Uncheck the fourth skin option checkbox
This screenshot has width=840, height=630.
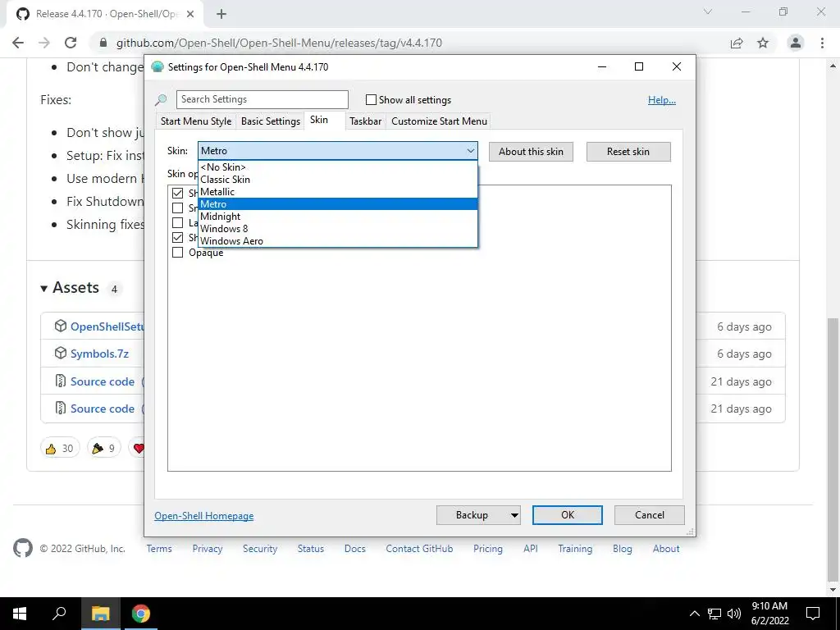pos(177,237)
